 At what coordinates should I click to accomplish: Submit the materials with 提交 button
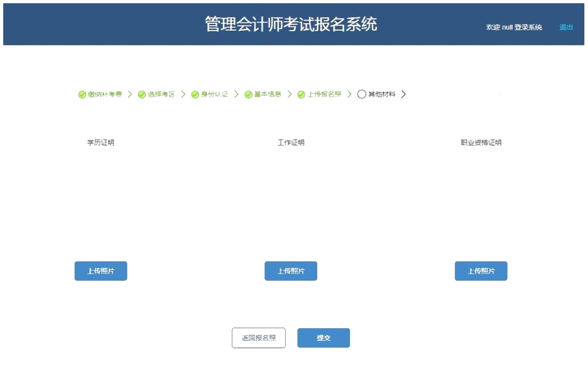(x=323, y=338)
